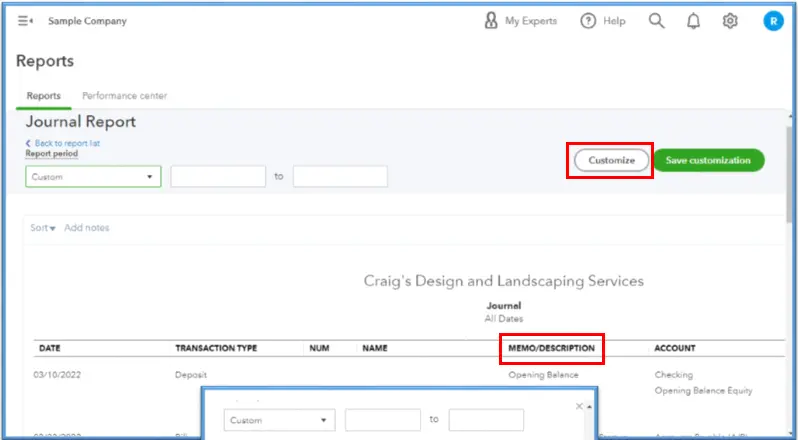
Task: Switch to the Reports tab
Action: pyautogui.click(x=43, y=96)
